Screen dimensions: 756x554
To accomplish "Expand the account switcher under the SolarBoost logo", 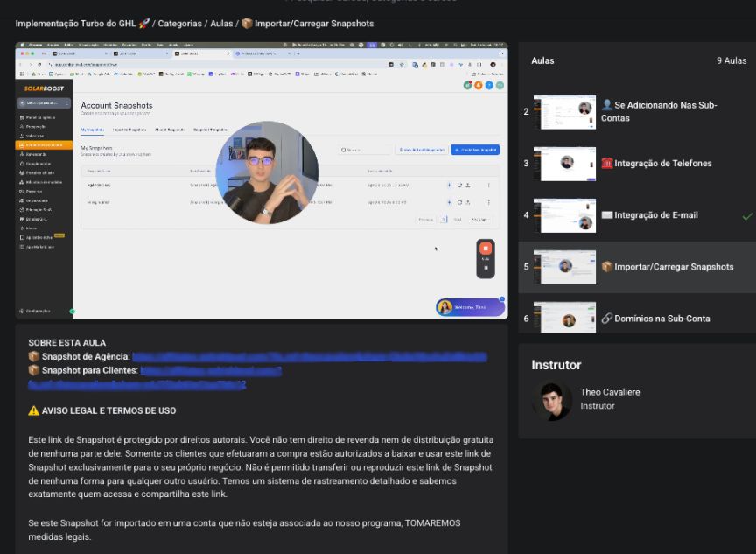I will pos(44,103).
